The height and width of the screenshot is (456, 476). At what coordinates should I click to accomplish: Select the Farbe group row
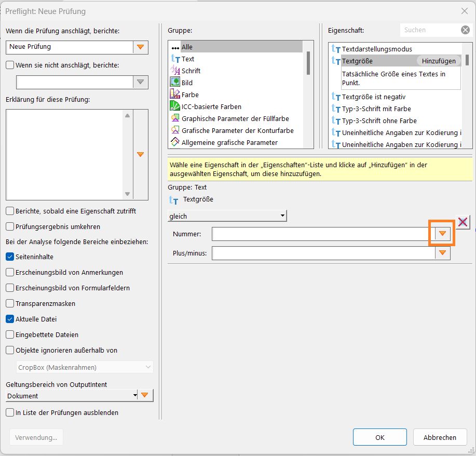pos(235,95)
